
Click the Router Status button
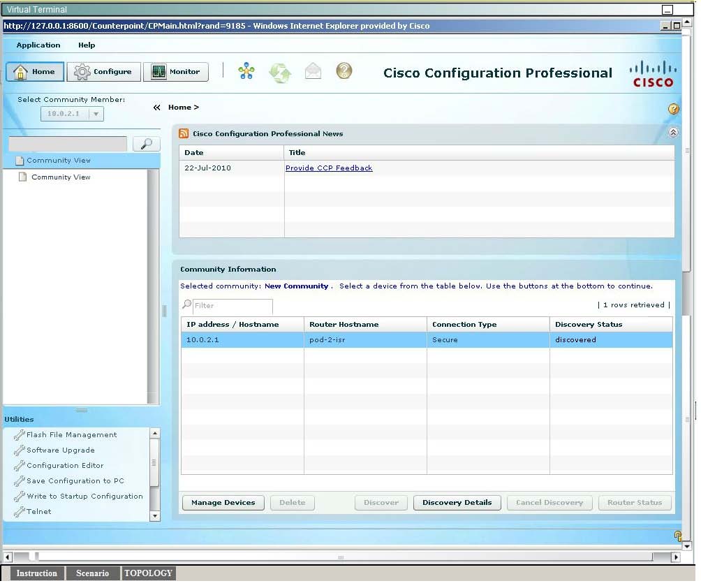tap(635, 503)
